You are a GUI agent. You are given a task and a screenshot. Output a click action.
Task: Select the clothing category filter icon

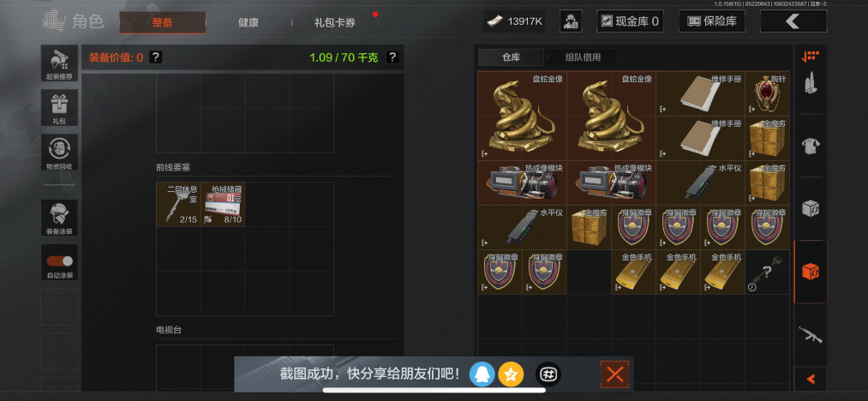(x=811, y=146)
